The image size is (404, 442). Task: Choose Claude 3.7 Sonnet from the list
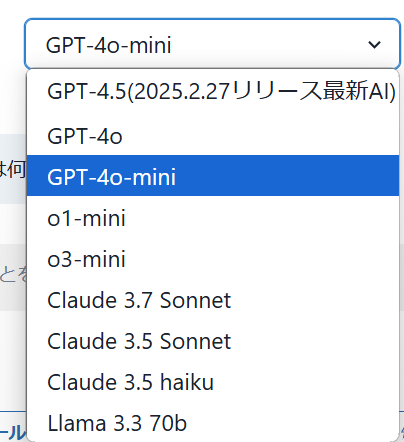[x=213, y=300]
